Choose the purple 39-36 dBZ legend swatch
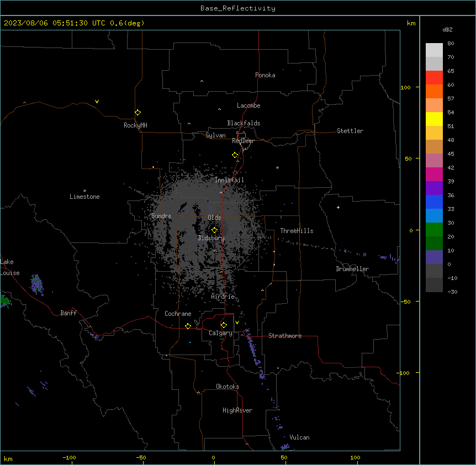The image size is (476, 465). click(434, 188)
